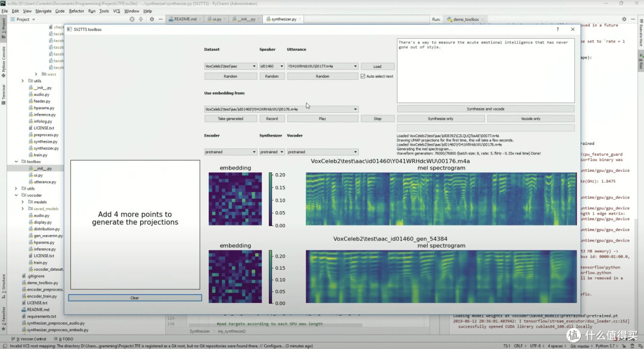This screenshot has width=644, height=349.
Task: Open the Vocoder pretrained dropdown
Action: coord(323,152)
